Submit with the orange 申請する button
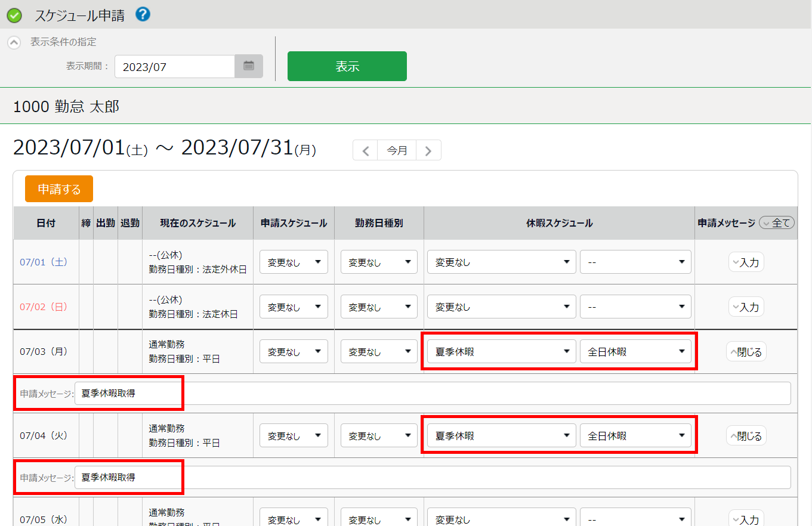 [59, 189]
